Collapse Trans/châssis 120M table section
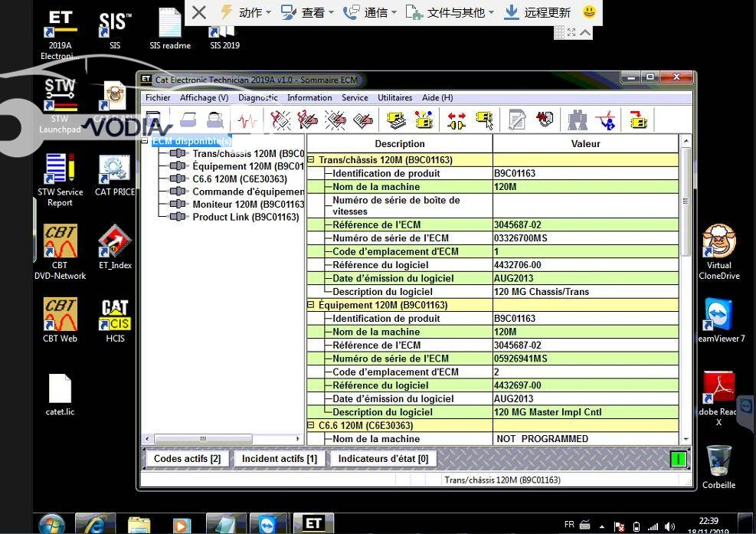Screen dimensions: 756x534 [x=311, y=159]
